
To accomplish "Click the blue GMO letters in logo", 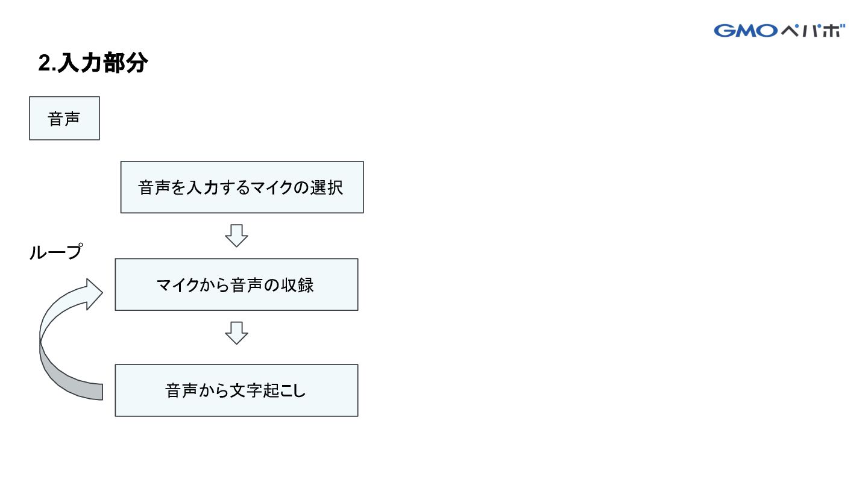I will [746, 31].
